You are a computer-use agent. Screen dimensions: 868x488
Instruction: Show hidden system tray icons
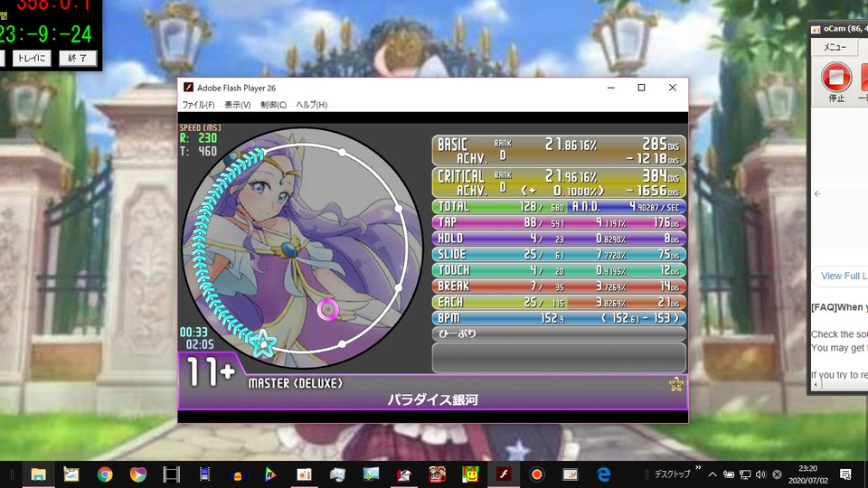(712, 474)
